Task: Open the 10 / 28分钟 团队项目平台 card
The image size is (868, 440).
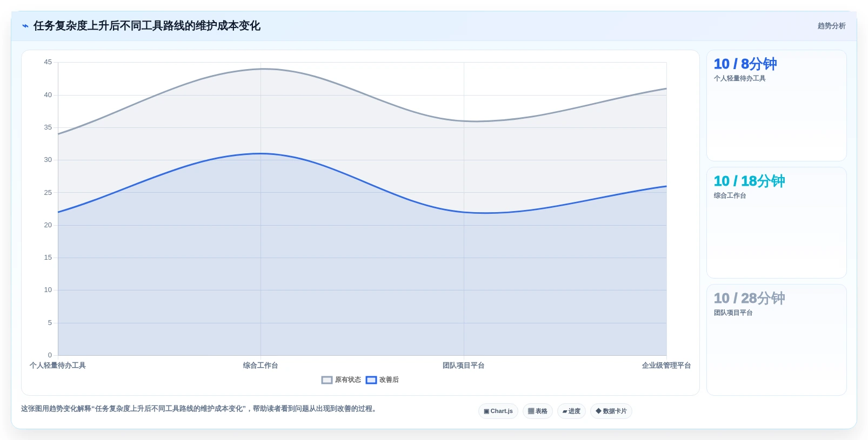Action: [777, 340]
